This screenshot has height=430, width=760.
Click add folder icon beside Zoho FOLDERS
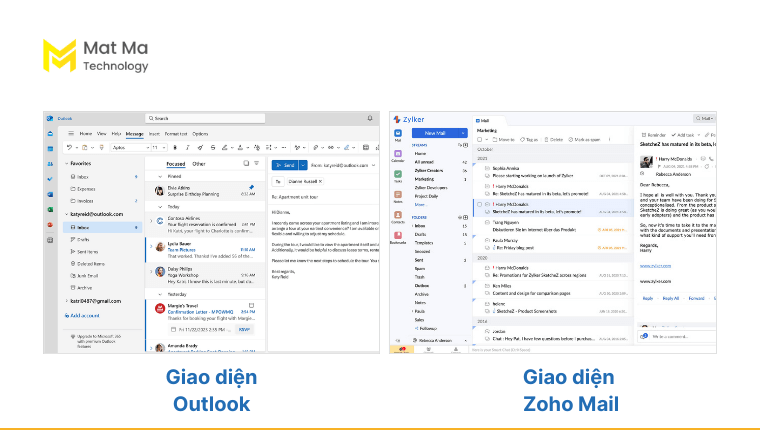point(465,218)
